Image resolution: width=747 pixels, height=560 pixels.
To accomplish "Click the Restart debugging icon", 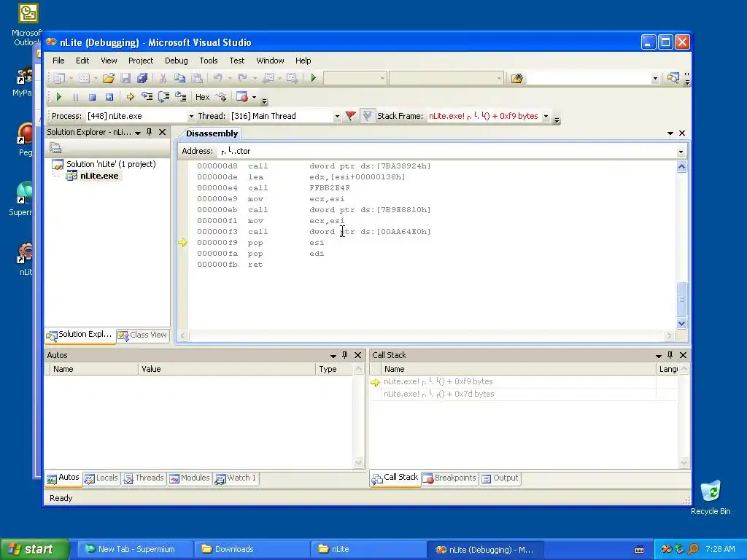I will [109, 97].
